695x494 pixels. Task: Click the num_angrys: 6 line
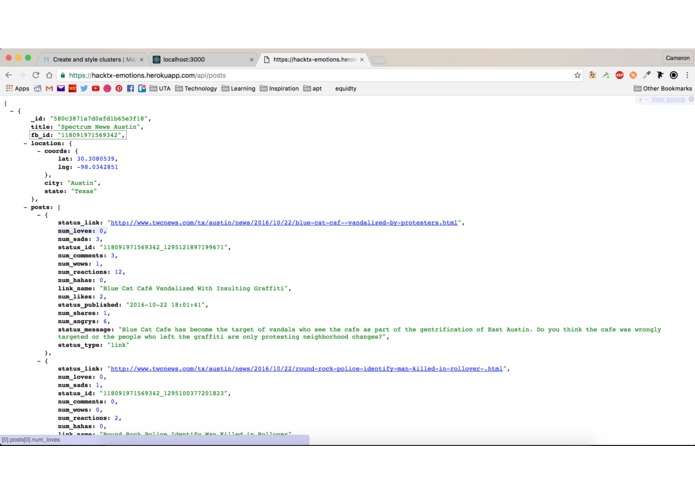(83, 321)
